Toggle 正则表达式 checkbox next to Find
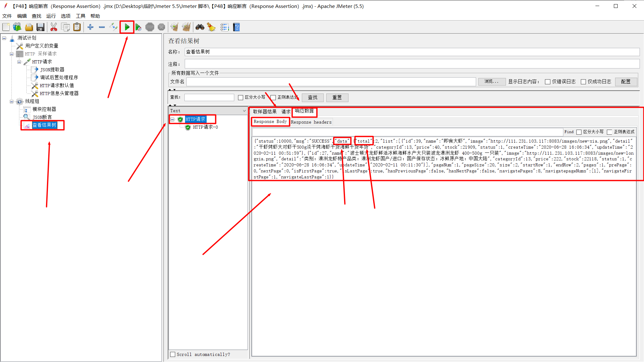 coord(609,132)
